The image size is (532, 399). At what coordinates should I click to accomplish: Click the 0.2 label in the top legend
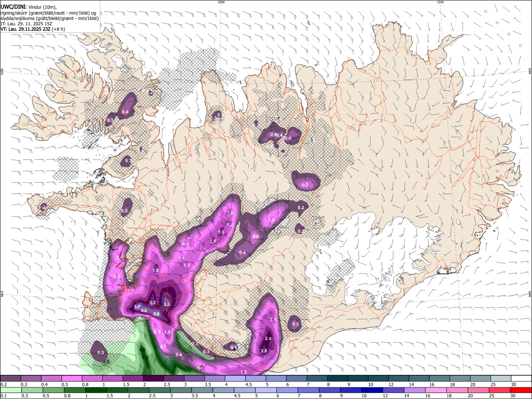(4, 384)
